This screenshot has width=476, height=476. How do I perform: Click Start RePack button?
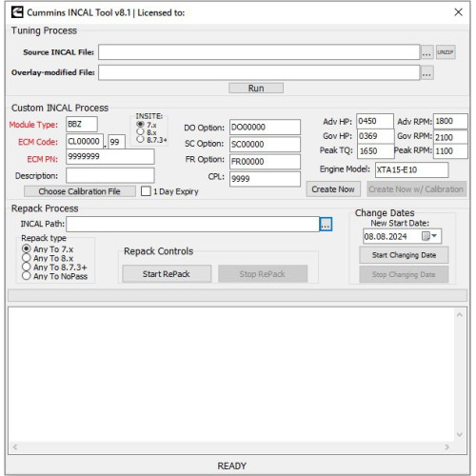point(167,273)
